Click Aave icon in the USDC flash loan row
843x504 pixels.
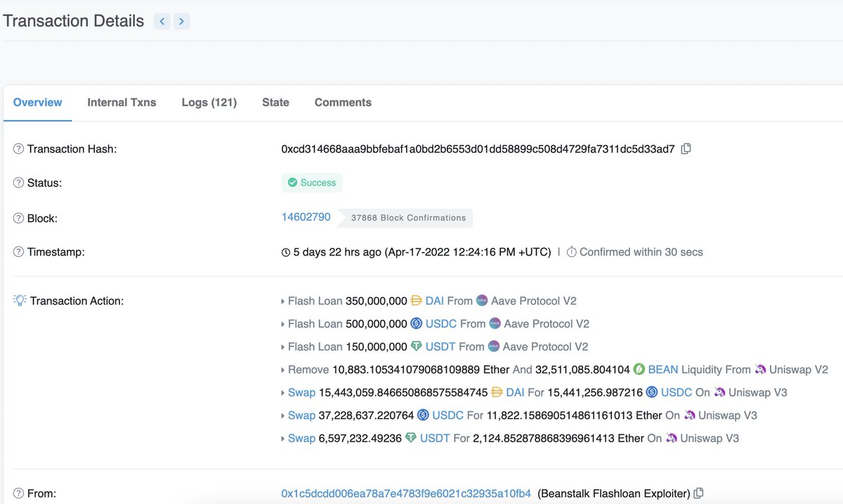coord(495,324)
